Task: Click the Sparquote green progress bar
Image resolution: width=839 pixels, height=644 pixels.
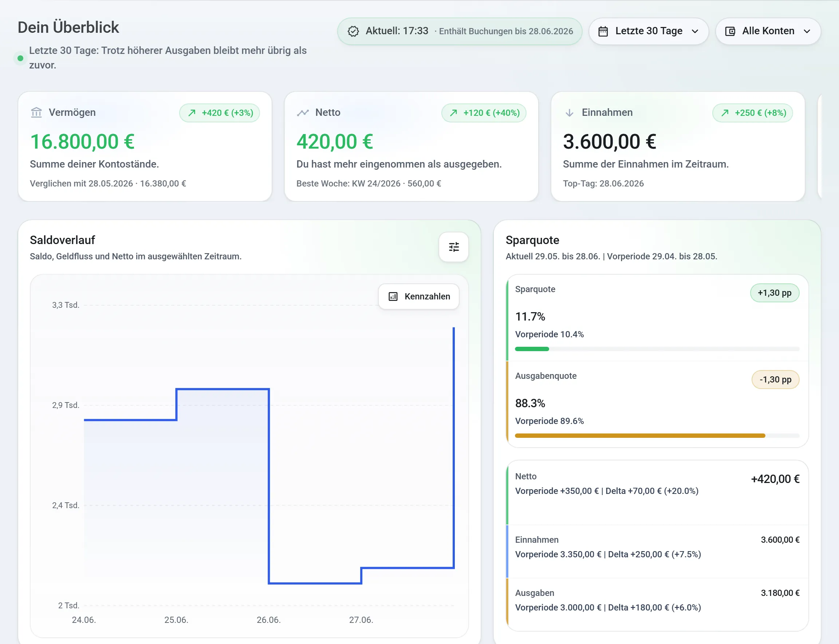Action: click(532, 349)
